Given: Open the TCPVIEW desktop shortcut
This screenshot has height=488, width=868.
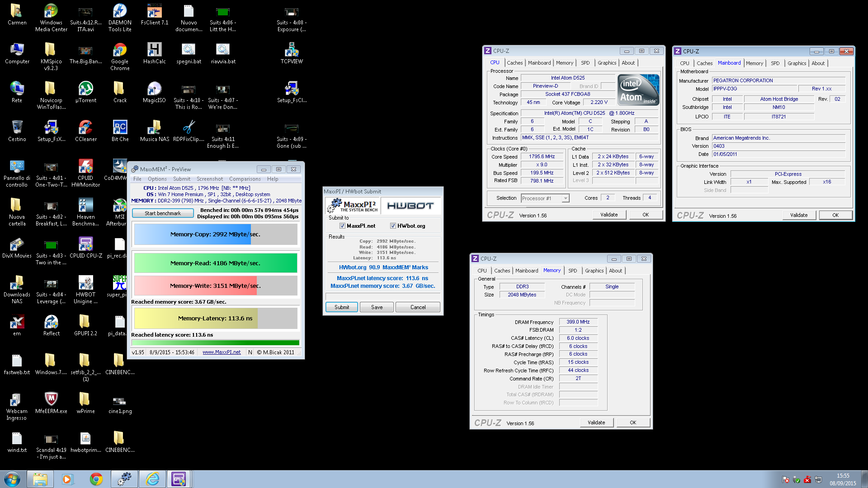Looking at the screenshot, I should 292,53.
